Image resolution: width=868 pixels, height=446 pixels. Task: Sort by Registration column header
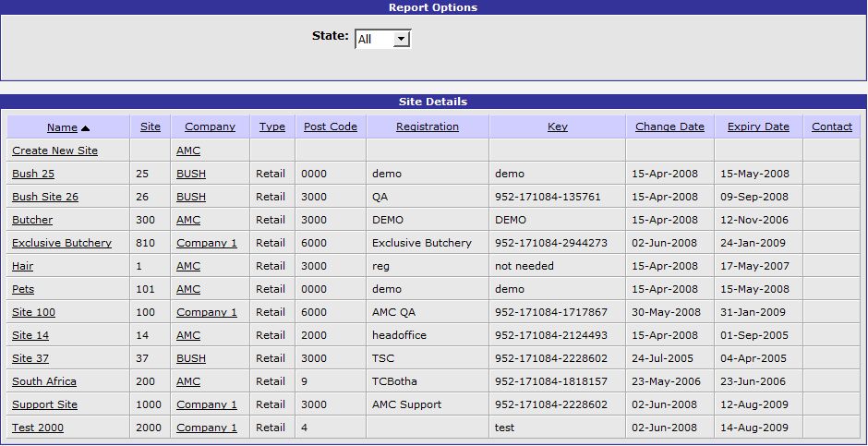click(x=428, y=127)
